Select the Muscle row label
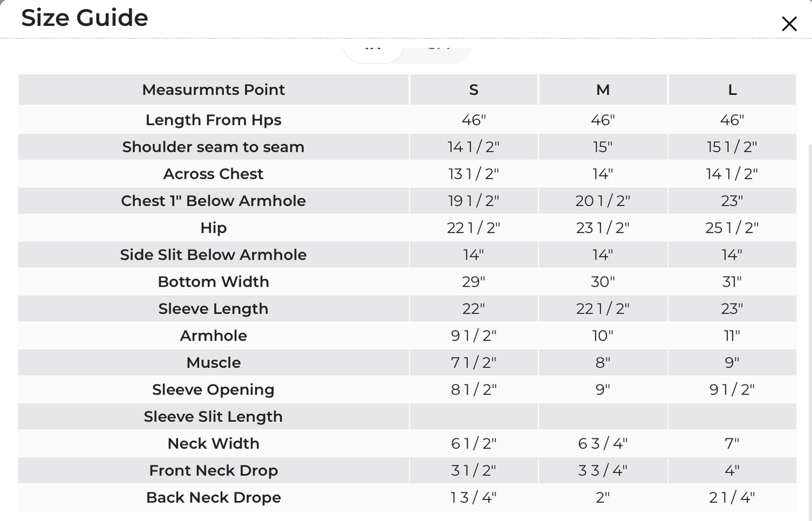Screen dimensions: 812x521 [214, 363]
